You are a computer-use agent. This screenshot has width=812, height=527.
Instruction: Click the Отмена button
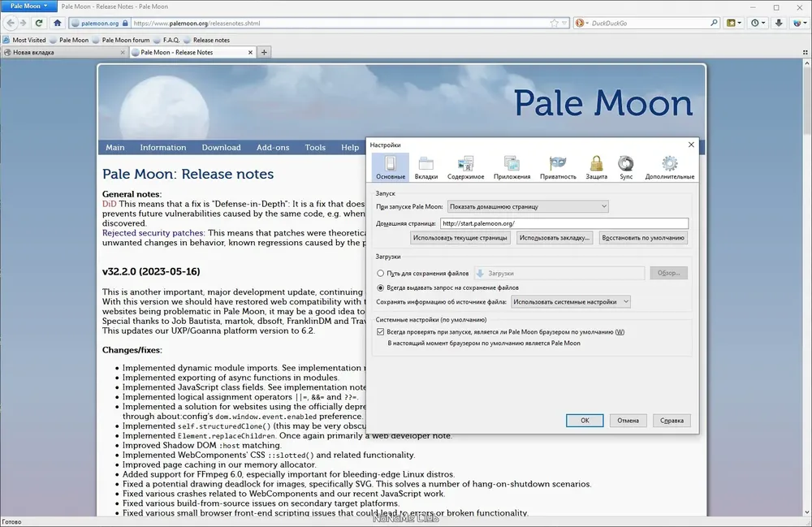628,421
